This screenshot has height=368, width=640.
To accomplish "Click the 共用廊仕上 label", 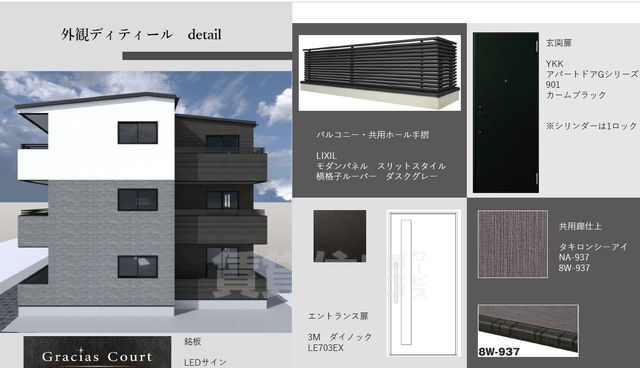I will click(x=580, y=226).
